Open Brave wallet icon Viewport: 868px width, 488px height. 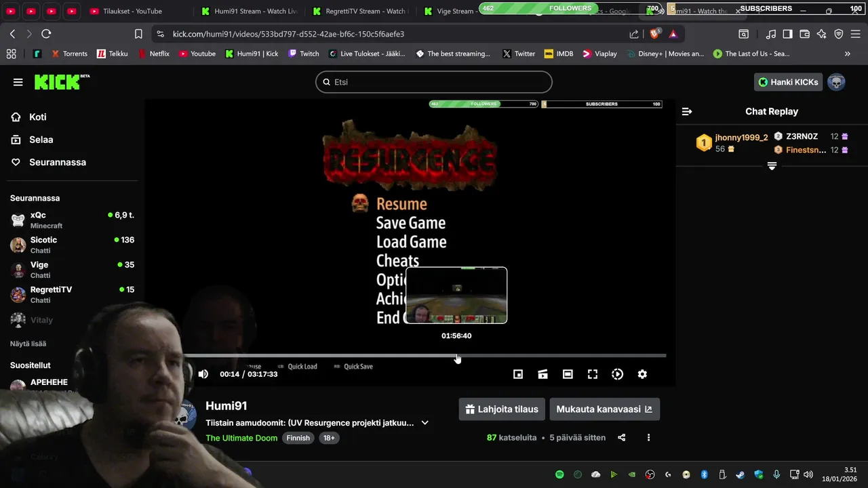click(x=804, y=34)
